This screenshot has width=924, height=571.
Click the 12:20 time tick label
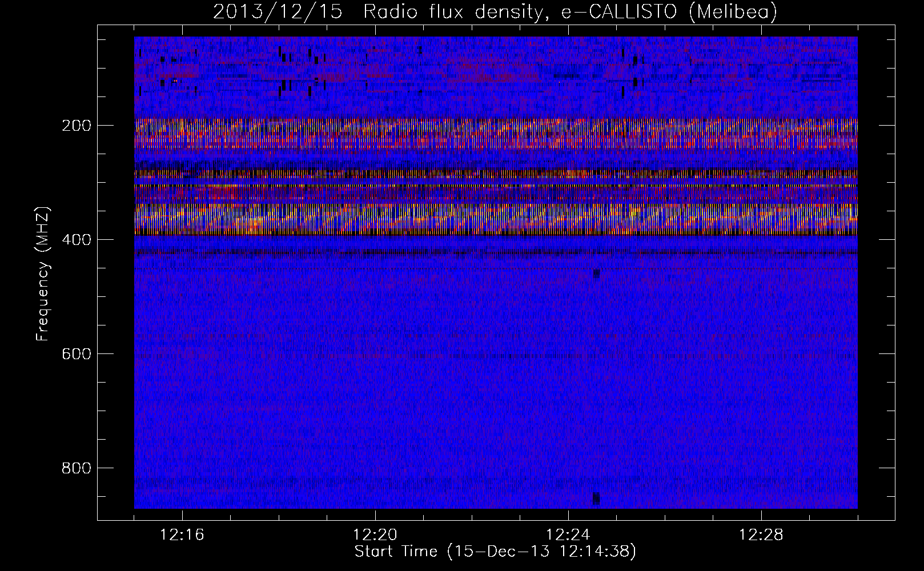375,535
